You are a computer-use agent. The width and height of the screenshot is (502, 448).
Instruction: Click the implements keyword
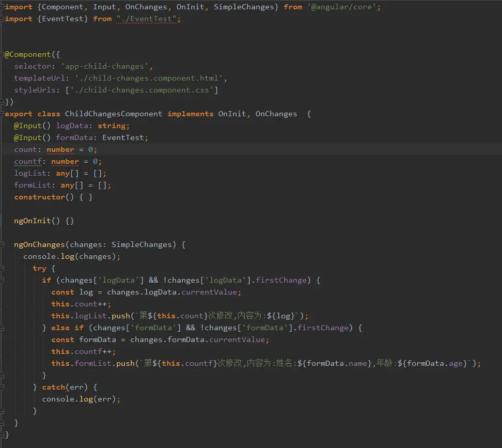click(x=191, y=114)
